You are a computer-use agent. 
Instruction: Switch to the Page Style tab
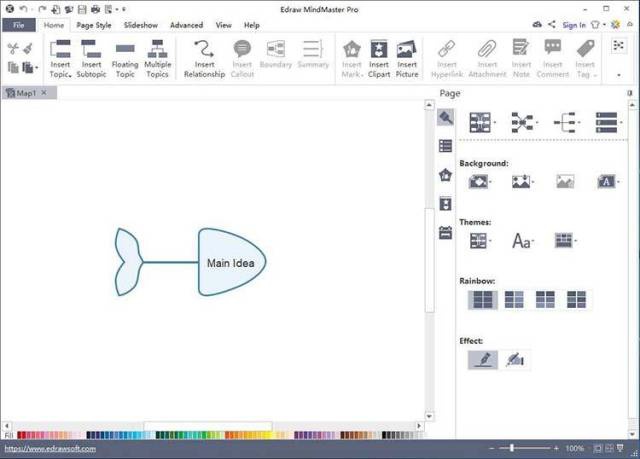[94, 25]
